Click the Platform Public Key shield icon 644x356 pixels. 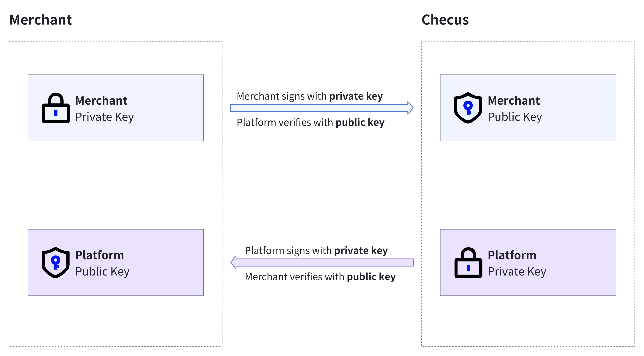[55, 263]
